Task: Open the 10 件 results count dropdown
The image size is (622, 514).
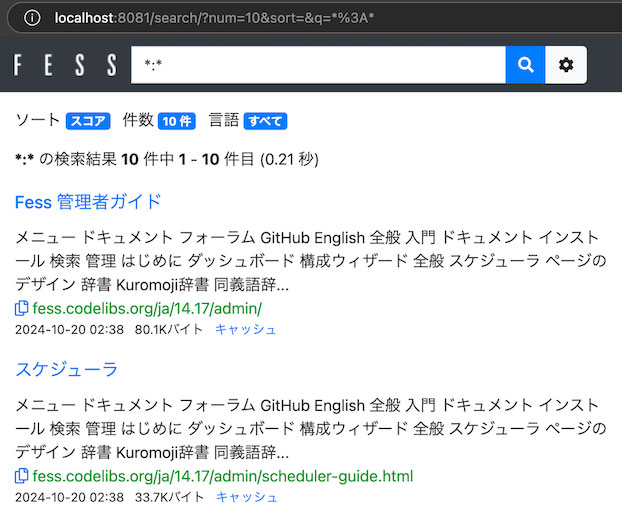Action: point(177,121)
